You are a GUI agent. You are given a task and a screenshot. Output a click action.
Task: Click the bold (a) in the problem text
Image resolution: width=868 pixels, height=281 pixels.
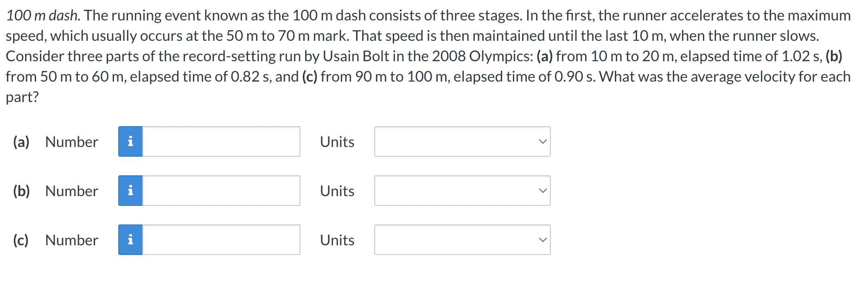pyautogui.click(x=544, y=56)
